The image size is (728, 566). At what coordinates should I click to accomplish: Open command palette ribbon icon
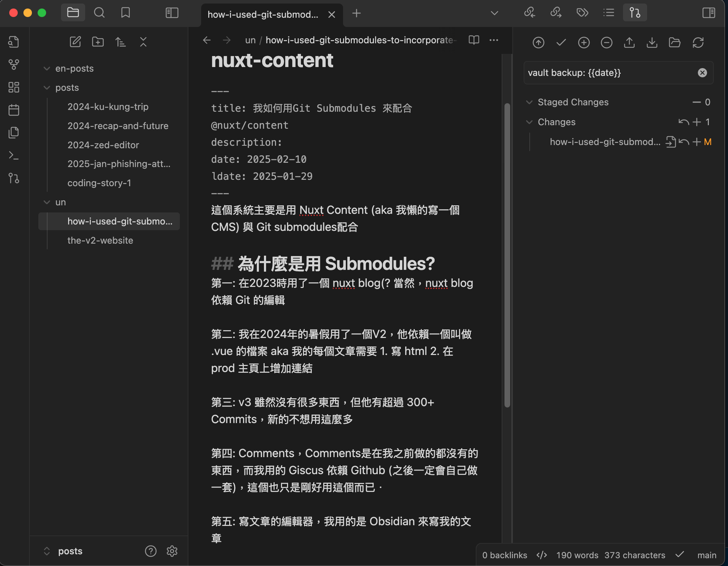[x=13, y=155]
